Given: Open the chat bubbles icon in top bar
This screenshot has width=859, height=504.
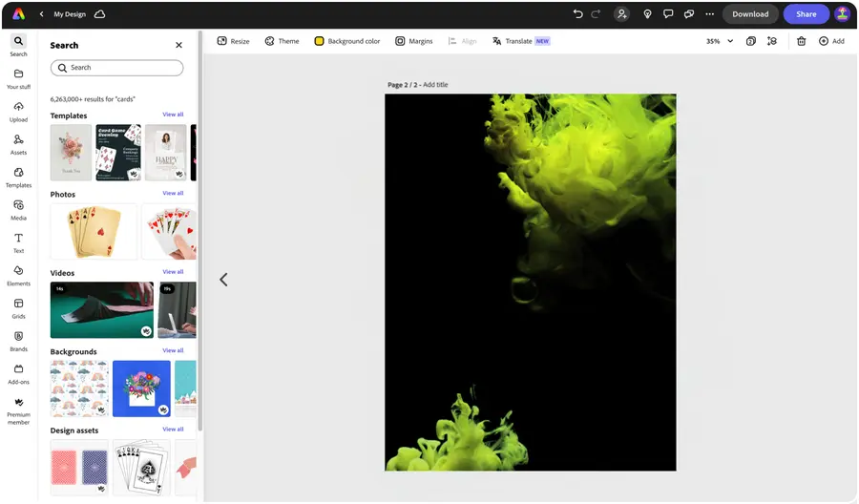Looking at the screenshot, I should pos(689,14).
